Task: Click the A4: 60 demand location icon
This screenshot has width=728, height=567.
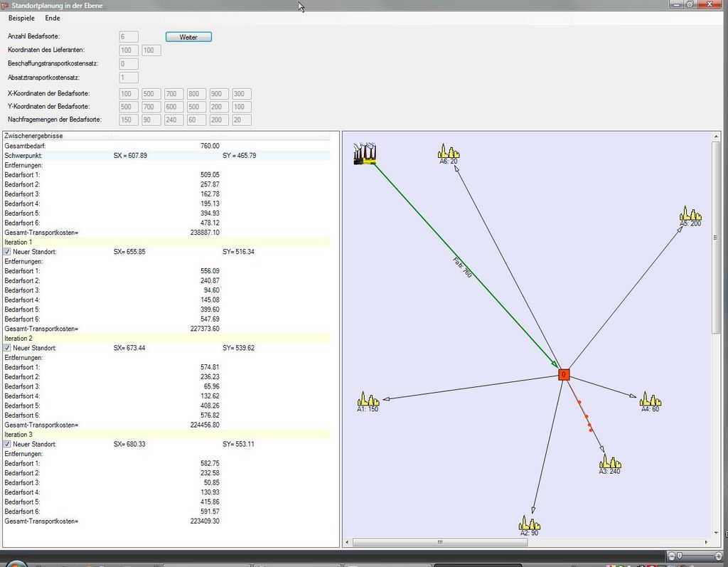Action: tap(650, 399)
